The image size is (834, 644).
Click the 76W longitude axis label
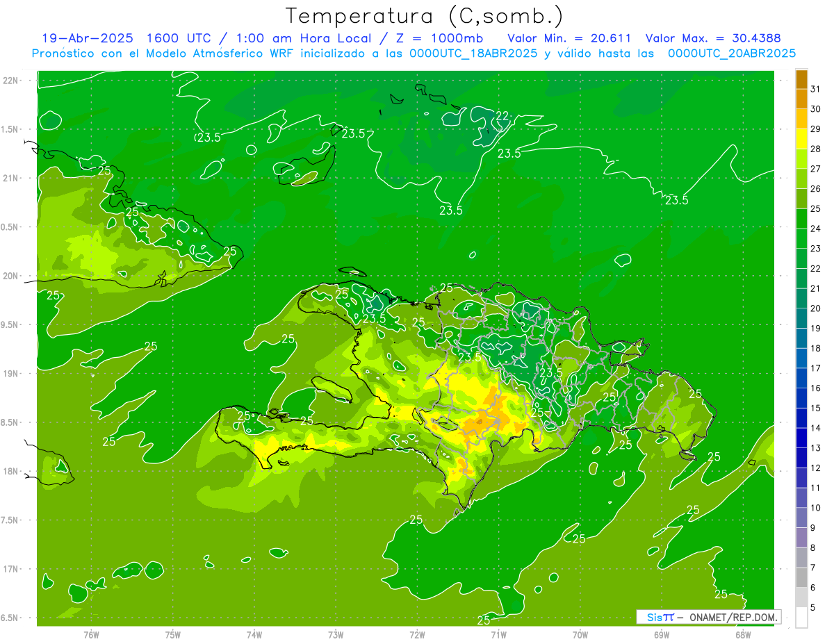tap(91, 635)
